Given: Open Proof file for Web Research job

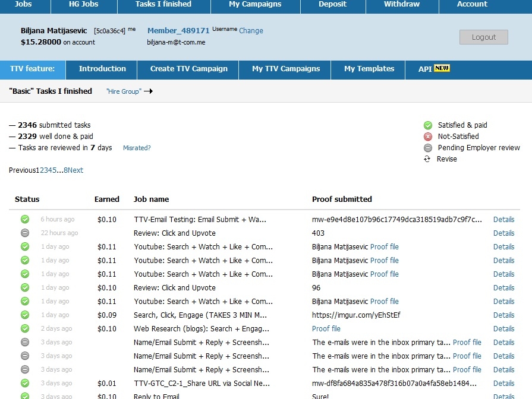Looking at the screenshot, I should (326, 329).
